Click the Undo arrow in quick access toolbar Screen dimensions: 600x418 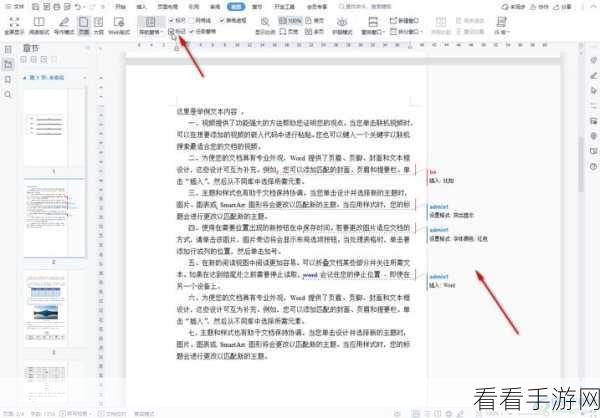tap(78, 7)
